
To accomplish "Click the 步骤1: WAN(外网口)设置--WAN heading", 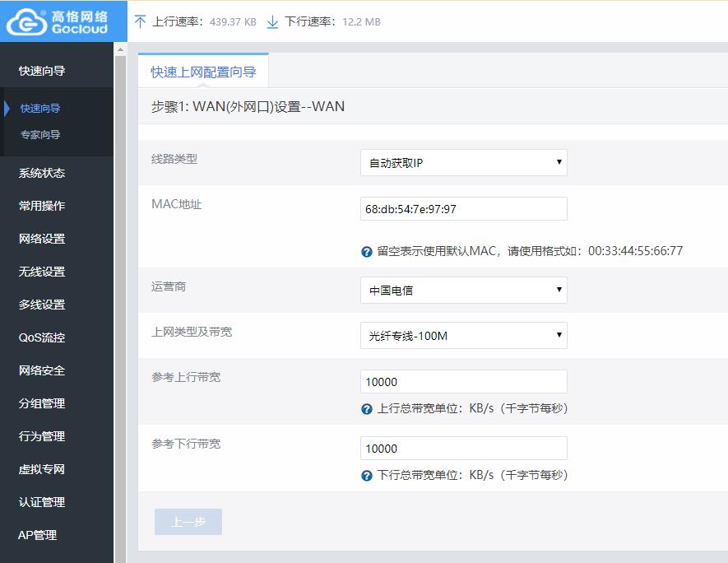I will coord(248,106).
